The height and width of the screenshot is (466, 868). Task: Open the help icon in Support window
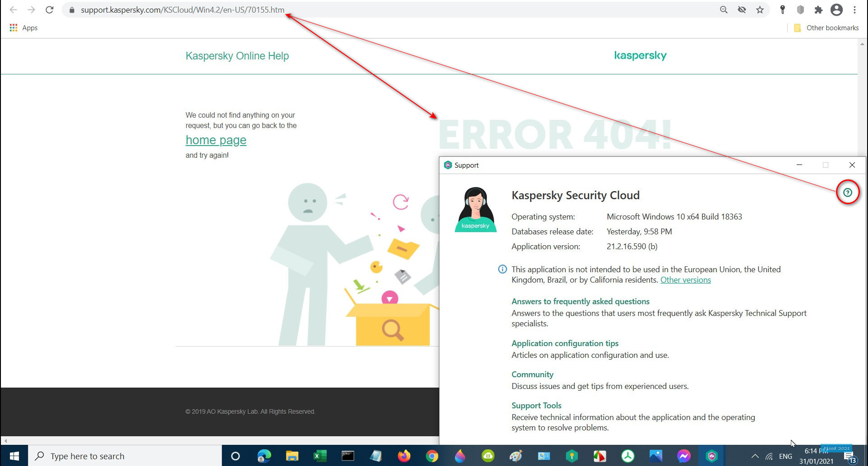click(x=848, y=192)
